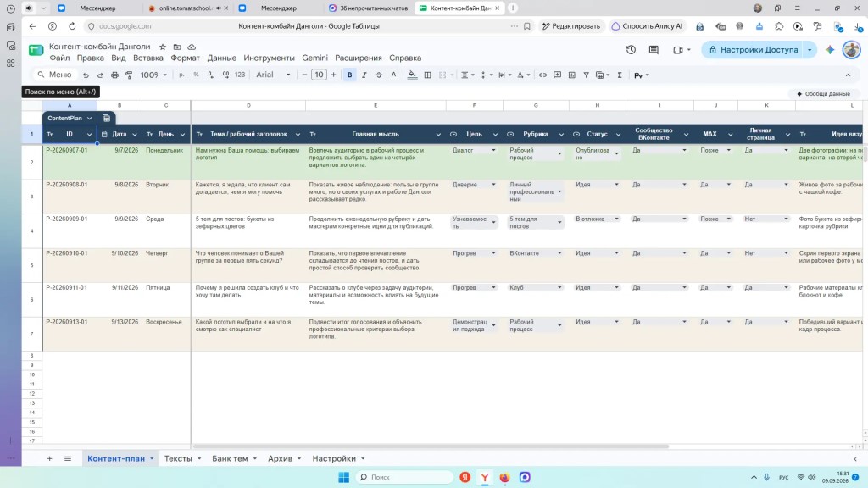Expand the ContentPlan table menu
This screenshot has height=488, width=868.
[89, 118]
